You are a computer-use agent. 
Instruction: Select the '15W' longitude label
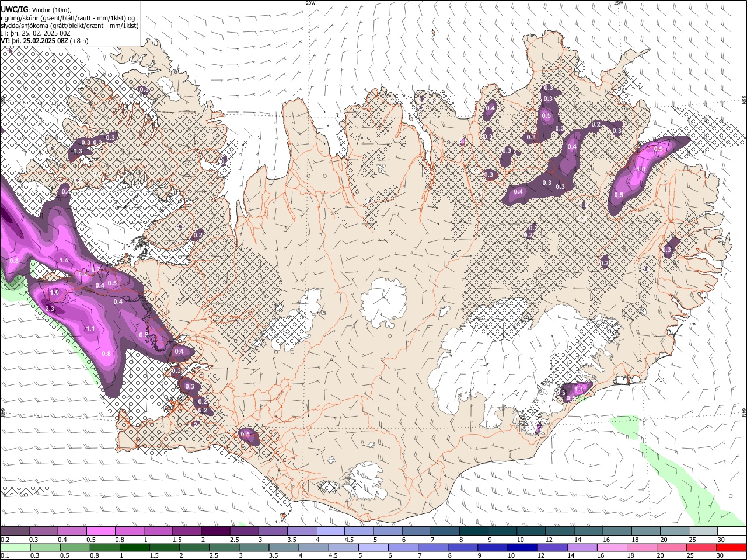click(x=619, y=3)
